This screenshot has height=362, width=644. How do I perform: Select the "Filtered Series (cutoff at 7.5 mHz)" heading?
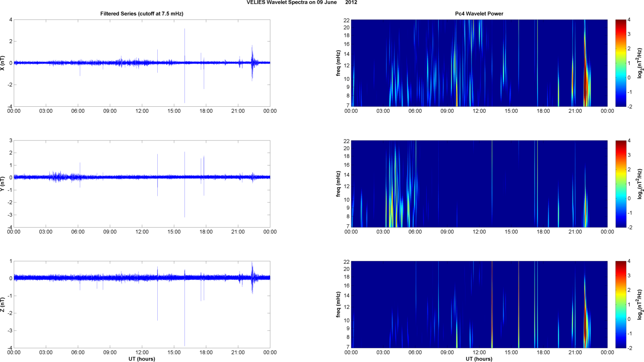[142, 14]
